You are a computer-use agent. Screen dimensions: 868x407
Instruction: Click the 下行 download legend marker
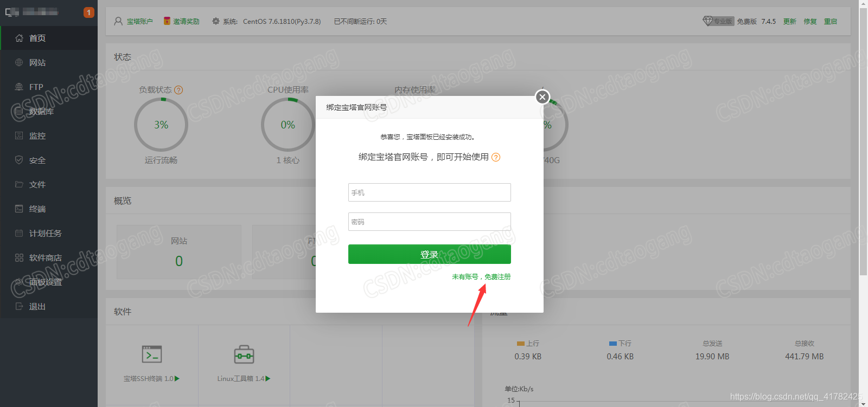point(613,344)
